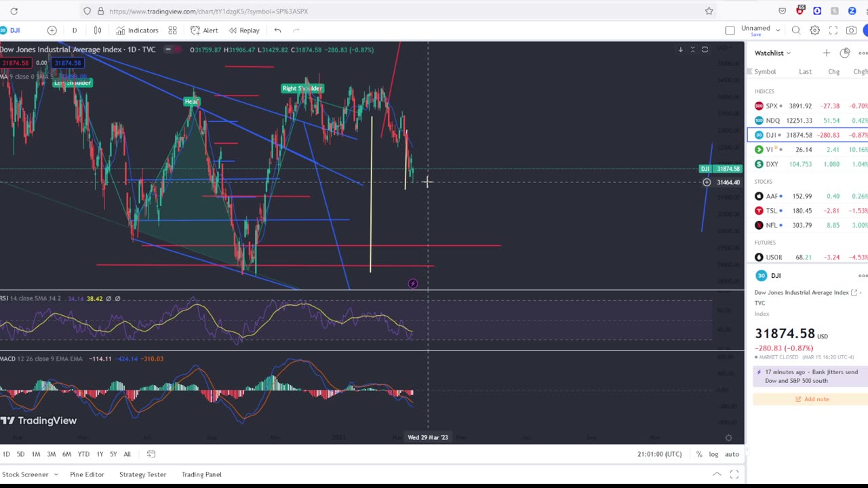The image size is (868, 488).
Task: Open Pine Editor tab
Action: 87,474
